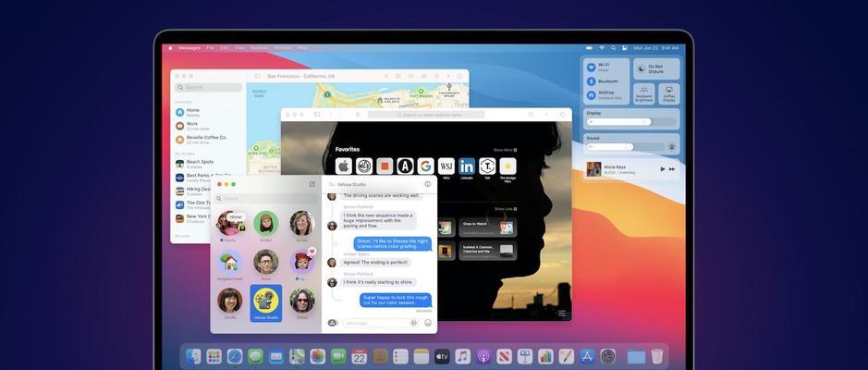
Task: Click the Maps search field
Action: 208,88
